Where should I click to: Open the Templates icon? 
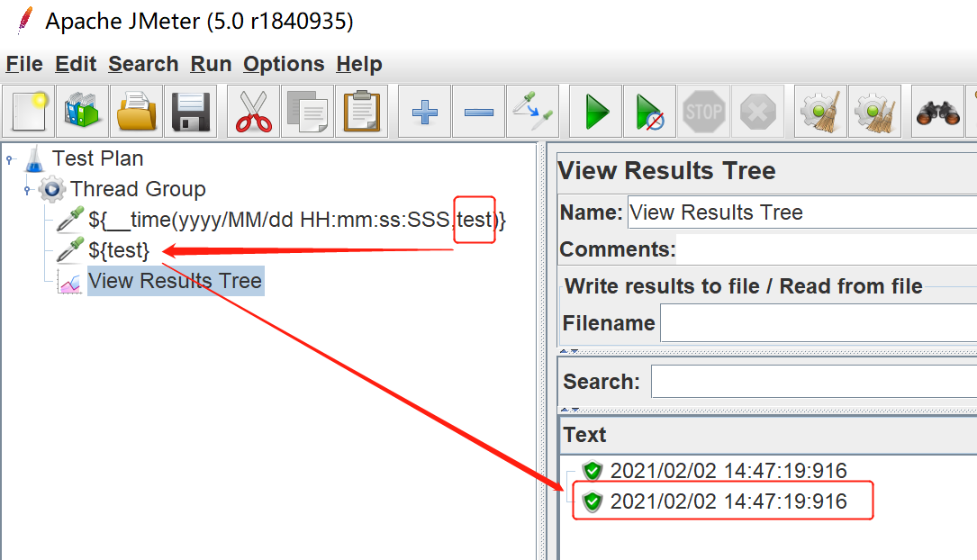[x=82, y=112]
